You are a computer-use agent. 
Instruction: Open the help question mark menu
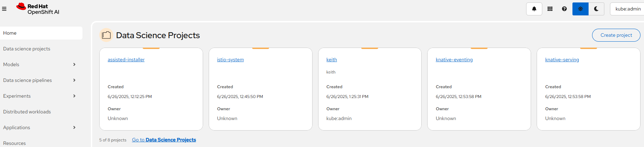[564, 9]
